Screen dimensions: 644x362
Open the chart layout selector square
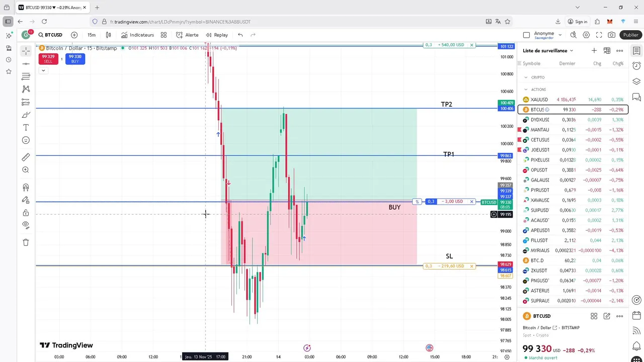click(526, 35)
